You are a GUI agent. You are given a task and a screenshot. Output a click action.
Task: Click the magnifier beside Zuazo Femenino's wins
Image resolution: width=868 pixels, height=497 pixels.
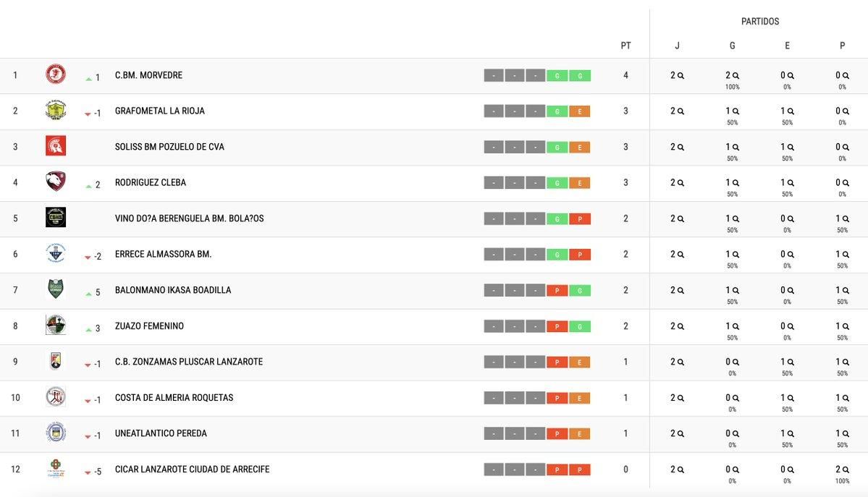pos(736,326)
